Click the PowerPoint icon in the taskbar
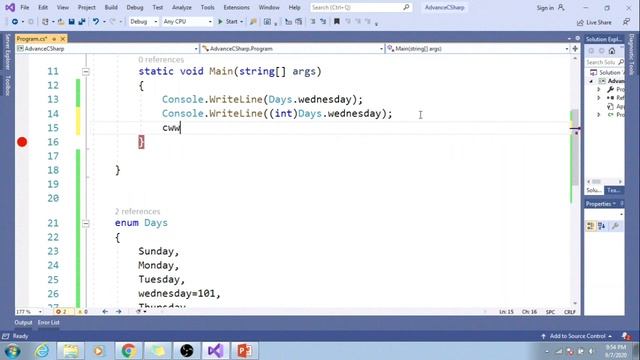Screen dimensions: 640x360 tap(244, 351)
